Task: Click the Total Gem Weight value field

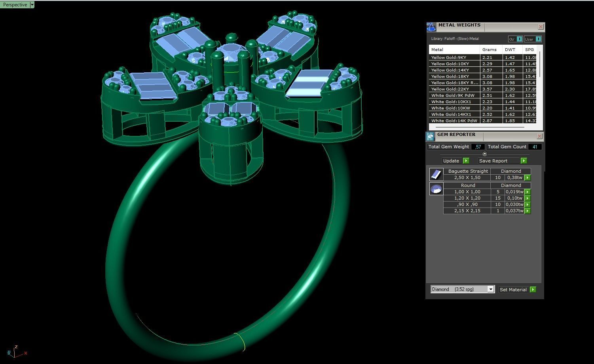Action: [x=478, y=147]
